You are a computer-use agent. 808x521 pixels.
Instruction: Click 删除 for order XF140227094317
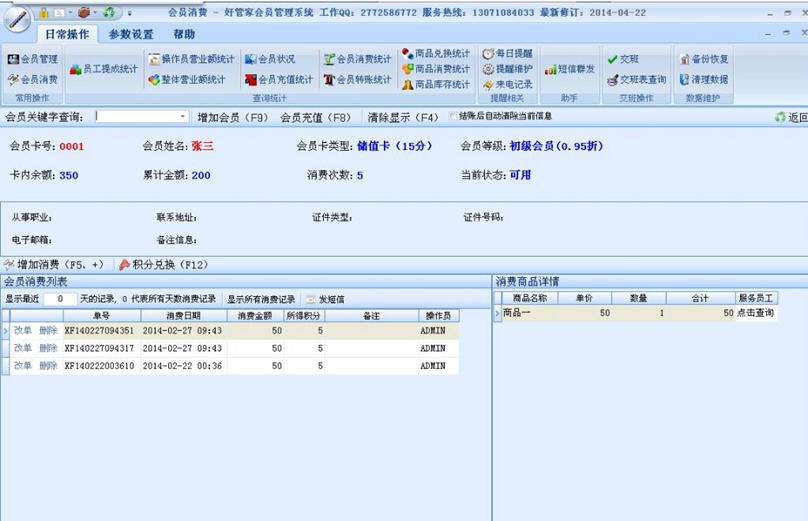click(48, 348)
